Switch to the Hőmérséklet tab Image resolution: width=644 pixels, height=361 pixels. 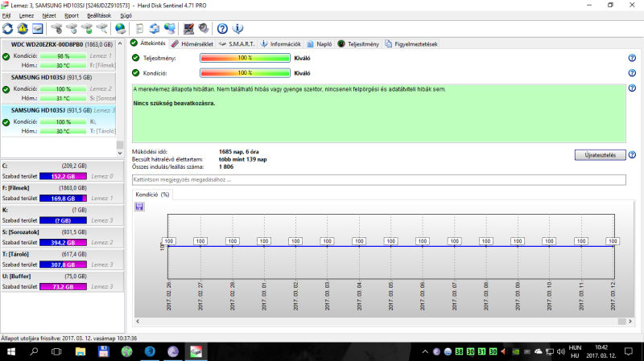(192, 44)
